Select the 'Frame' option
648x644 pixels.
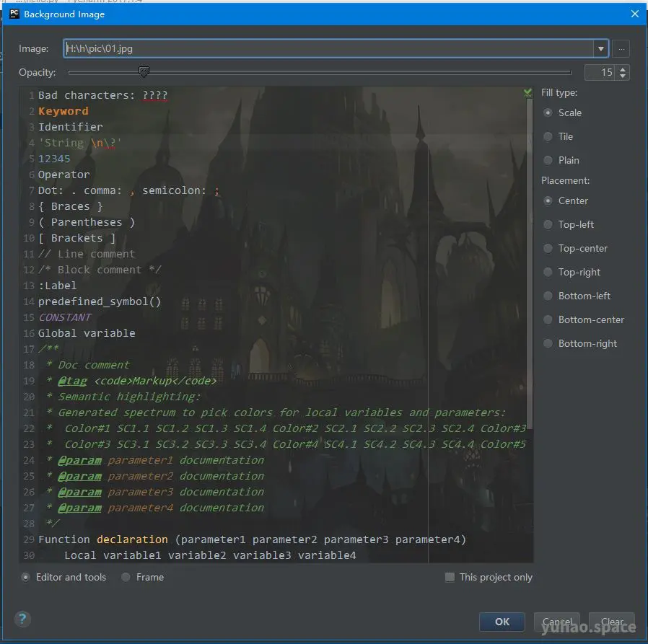124,577
